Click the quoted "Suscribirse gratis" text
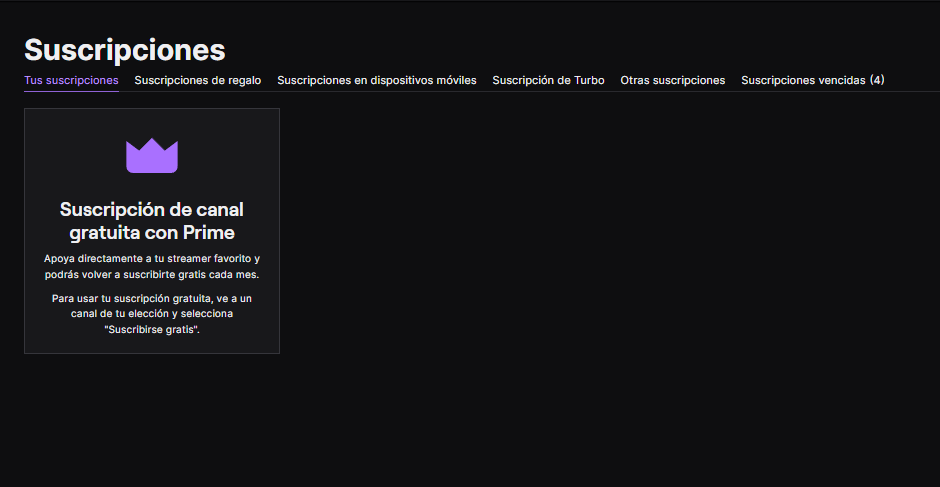This screenshot has width=940, height=487. (x=151, y=330)
